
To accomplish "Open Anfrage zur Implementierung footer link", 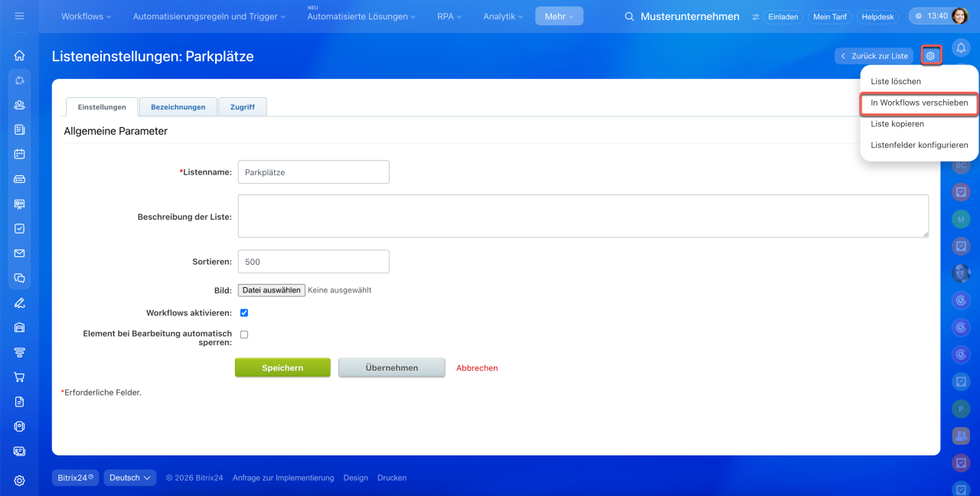I will point(283,478).
